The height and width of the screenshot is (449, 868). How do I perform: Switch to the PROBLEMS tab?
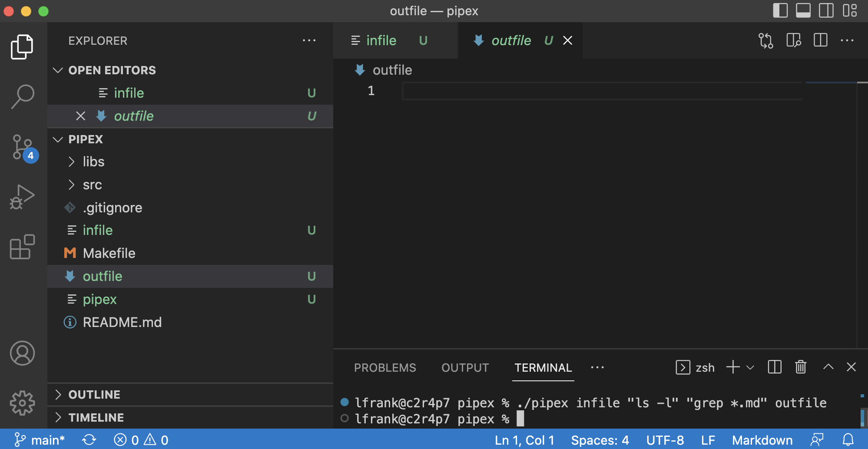(385, 368)
